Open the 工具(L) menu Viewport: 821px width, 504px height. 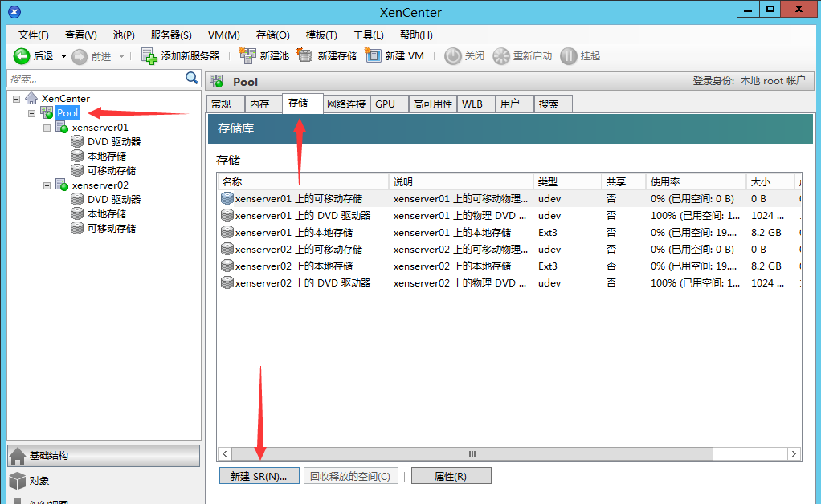coord(369,35)
